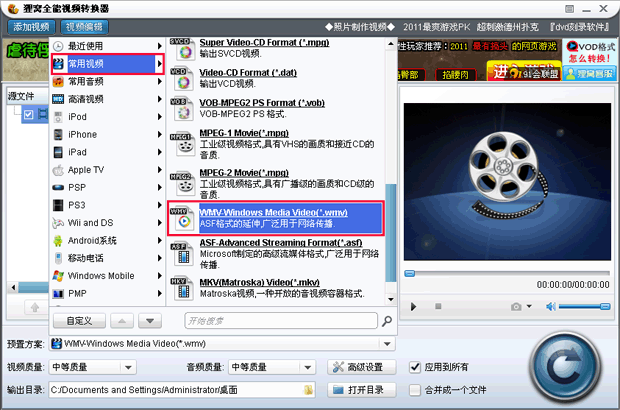Click the 输出目录 path field
The image size is (620, 410).
[x=182, y=390]
